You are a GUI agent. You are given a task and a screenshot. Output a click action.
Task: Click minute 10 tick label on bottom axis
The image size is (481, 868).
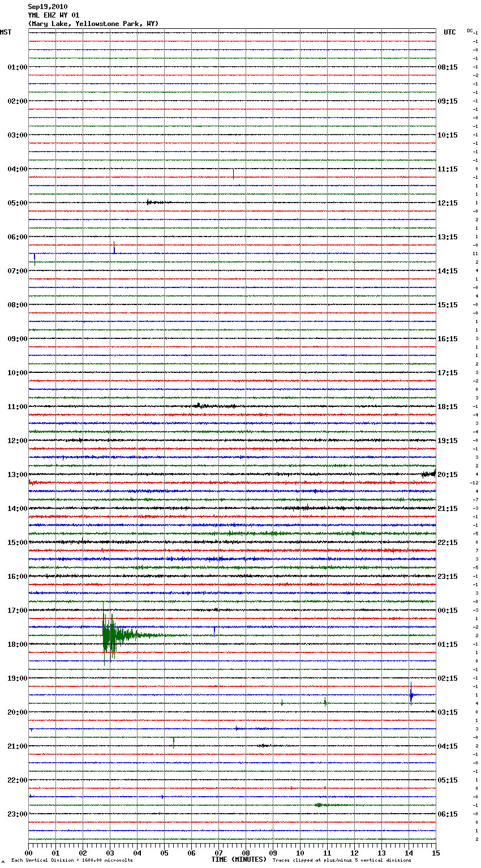300,853
